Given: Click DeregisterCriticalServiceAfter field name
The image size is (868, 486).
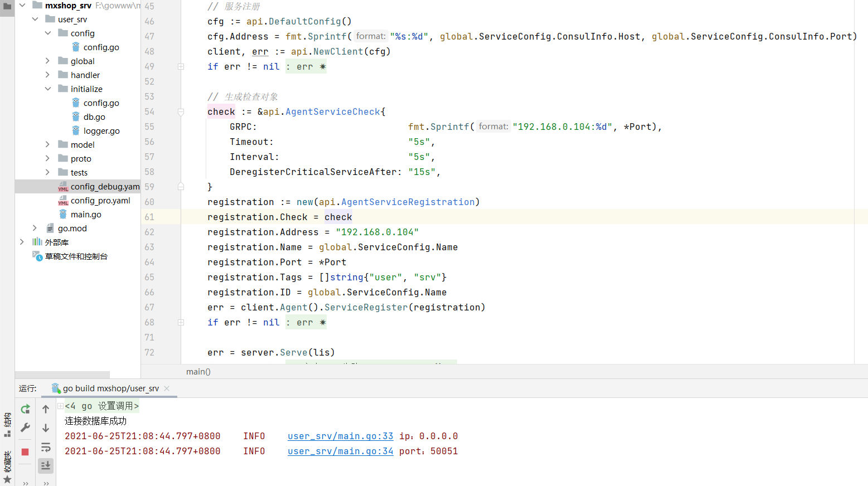Looking at the screenshot, I should (313, 172).
